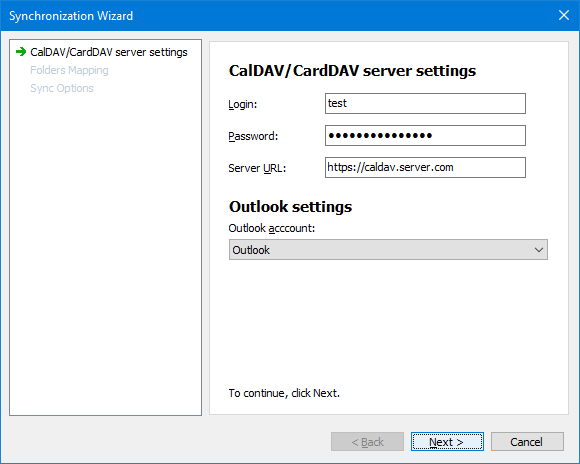Click the disabled < Back button

tap(367, 442)
